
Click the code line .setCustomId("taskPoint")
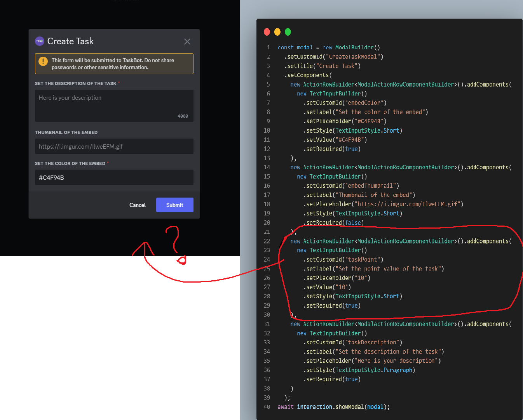pos(343,260)
